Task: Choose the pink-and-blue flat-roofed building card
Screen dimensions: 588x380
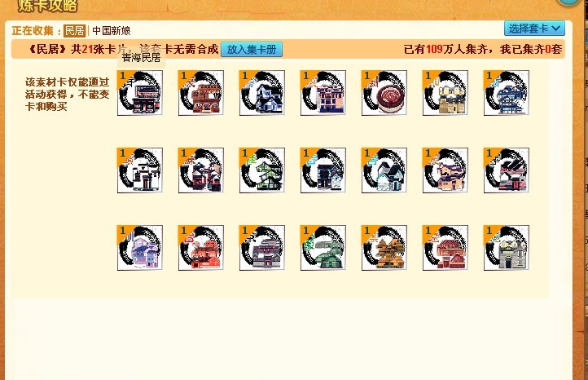Action: click(x=323, y=93)
